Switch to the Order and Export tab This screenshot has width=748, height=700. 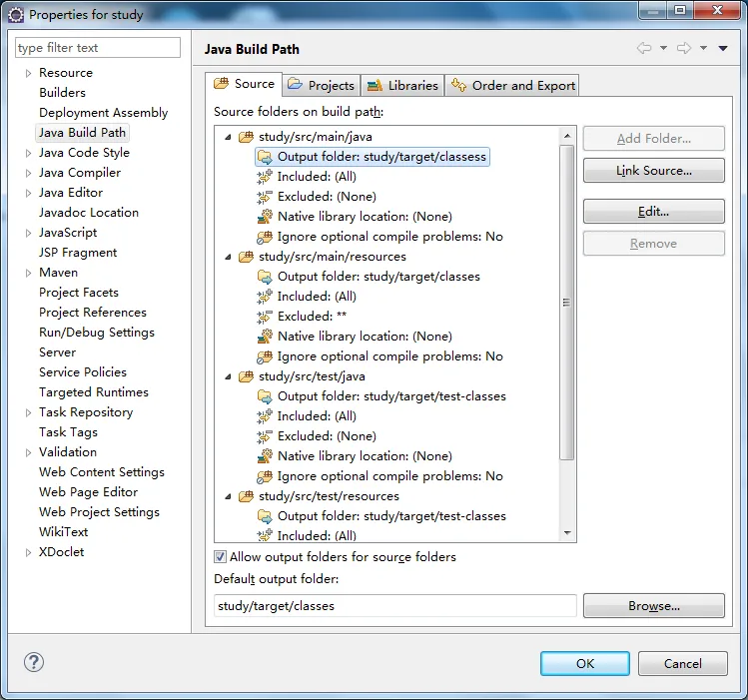pyautogui.click(x=512, y=85)
